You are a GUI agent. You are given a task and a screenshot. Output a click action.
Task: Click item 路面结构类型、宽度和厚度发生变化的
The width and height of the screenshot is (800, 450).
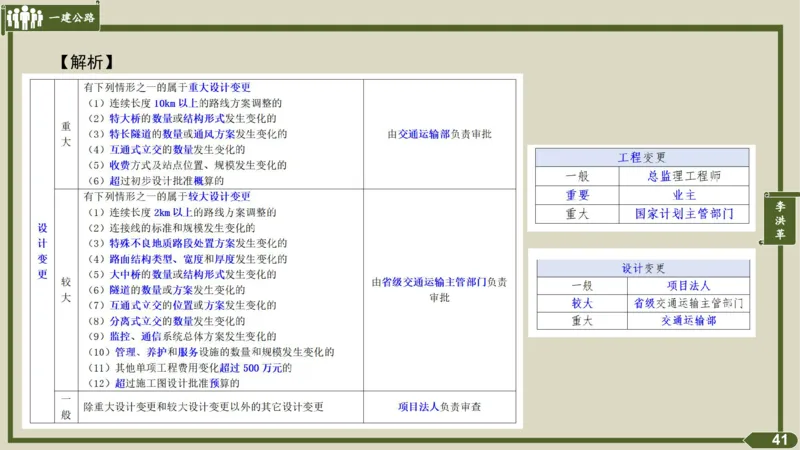pos(187,259)
